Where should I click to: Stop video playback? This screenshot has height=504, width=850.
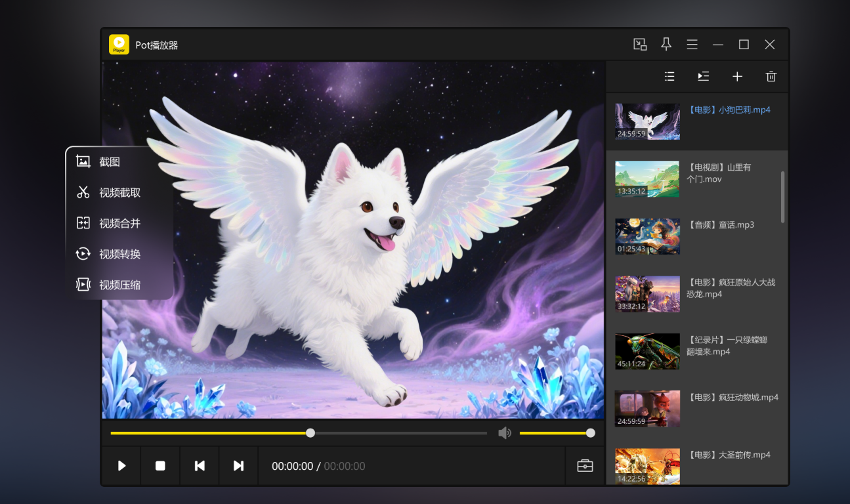(x=160, y=466)
